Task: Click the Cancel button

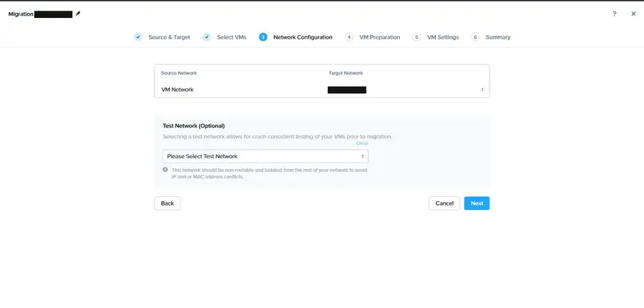Action: 444,203
